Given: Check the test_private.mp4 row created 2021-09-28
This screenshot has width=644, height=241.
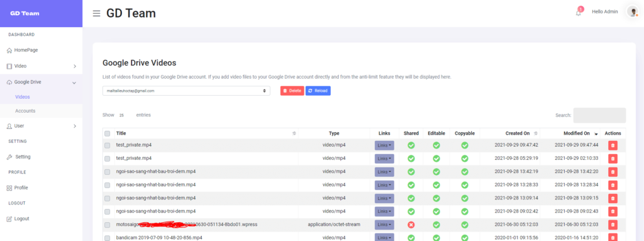Looking at the screenshot, I should coord(107,159).
